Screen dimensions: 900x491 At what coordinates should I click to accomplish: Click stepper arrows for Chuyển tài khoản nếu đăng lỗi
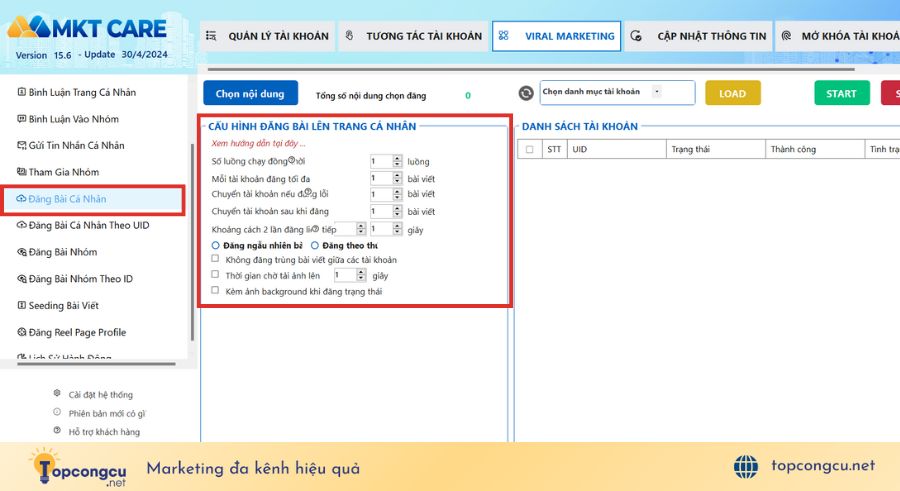(397, 194)
